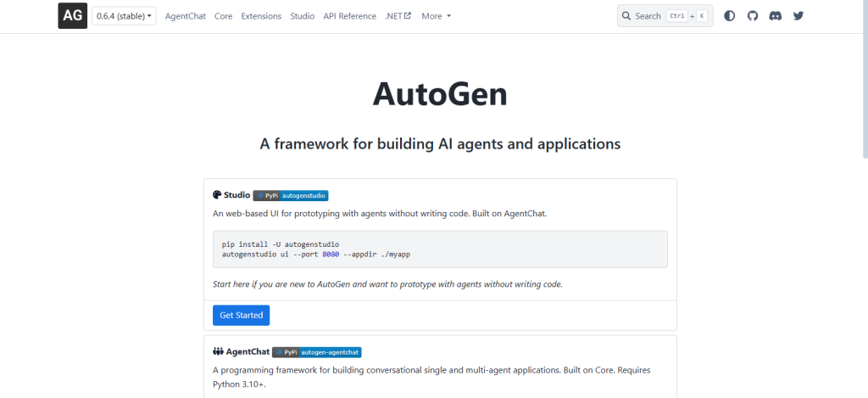
Task: Click the 'pip install -U autogenstudio' code line
Action: click(281, 244)
